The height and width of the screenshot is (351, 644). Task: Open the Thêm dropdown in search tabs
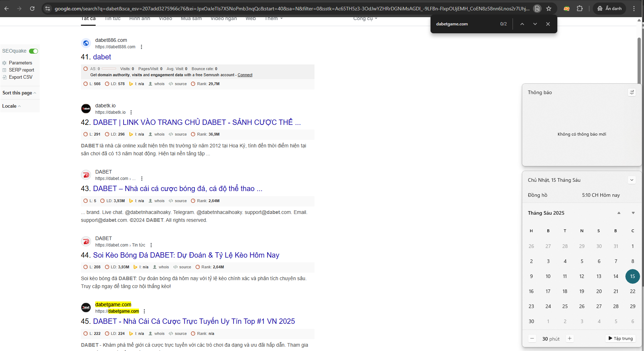tap(274, 19)
